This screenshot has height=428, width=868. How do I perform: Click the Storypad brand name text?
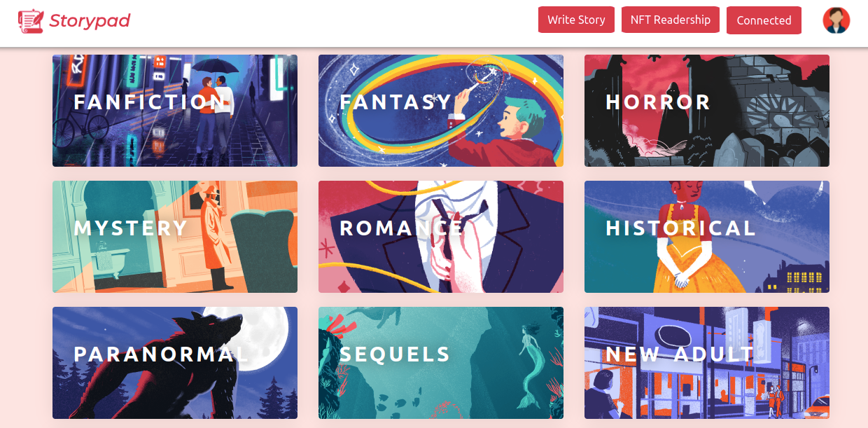coord(90,21)
